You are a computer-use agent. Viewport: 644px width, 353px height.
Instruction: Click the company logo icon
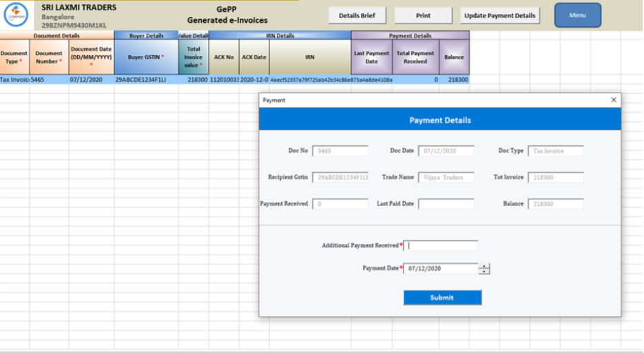17,14
